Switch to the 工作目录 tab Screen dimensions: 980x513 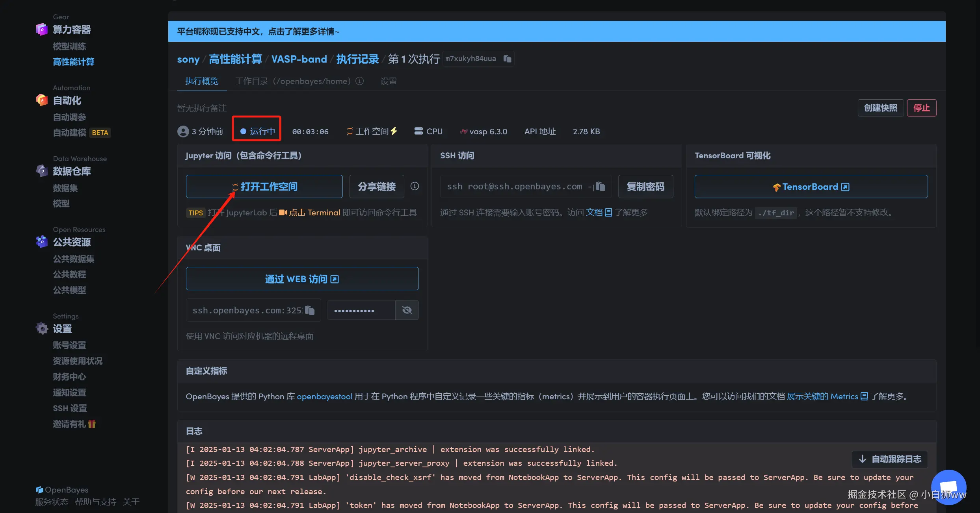point(292,81)
